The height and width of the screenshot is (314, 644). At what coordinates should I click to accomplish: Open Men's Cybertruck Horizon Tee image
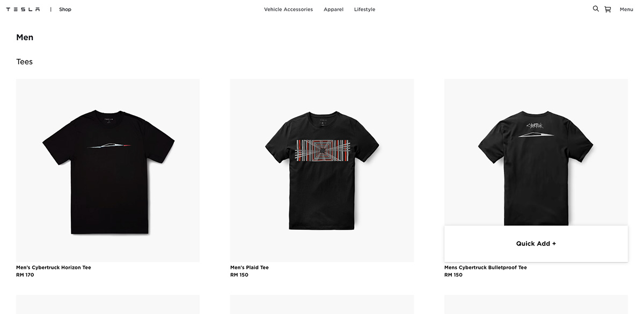coord(108,170)
